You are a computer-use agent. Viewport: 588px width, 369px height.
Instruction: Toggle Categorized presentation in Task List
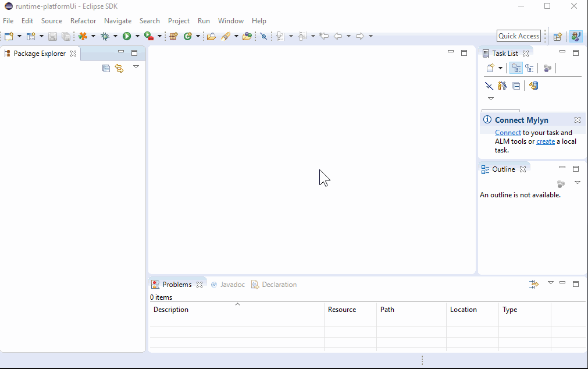tap(516, 68)
